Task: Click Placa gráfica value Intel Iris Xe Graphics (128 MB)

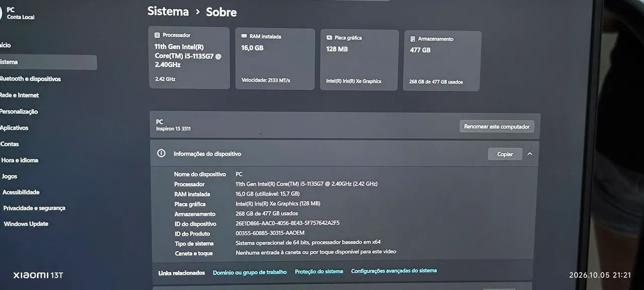Action: coord(278,204)
